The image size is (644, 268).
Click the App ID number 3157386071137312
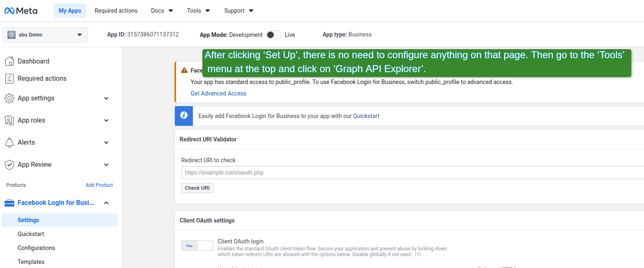[x=153, y=34]
